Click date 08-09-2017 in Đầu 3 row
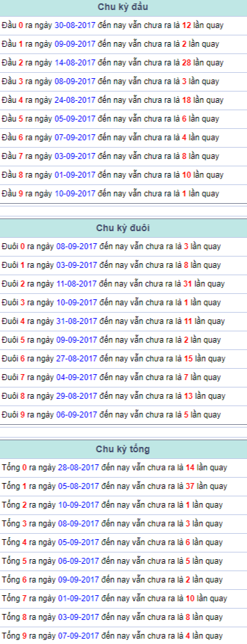 coord(75,82)
